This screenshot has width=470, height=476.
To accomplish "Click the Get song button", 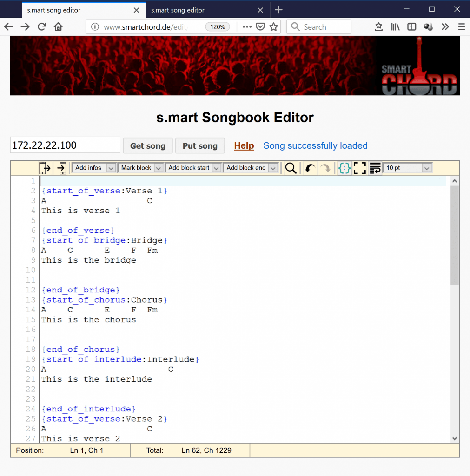I will [x=148, y=145].
